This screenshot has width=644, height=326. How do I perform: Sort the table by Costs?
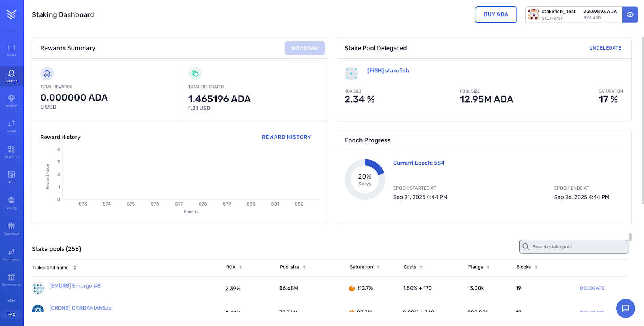[x=413, y=267]
